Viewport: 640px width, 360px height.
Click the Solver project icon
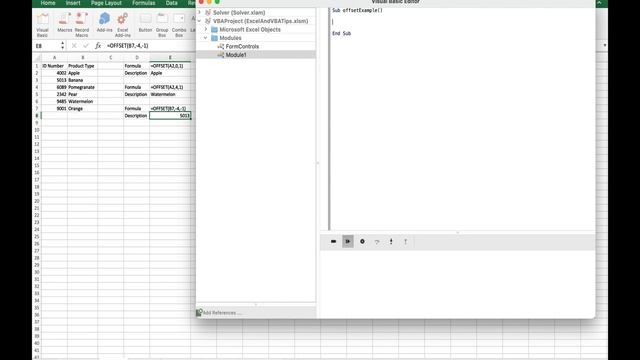pos(208,13)
